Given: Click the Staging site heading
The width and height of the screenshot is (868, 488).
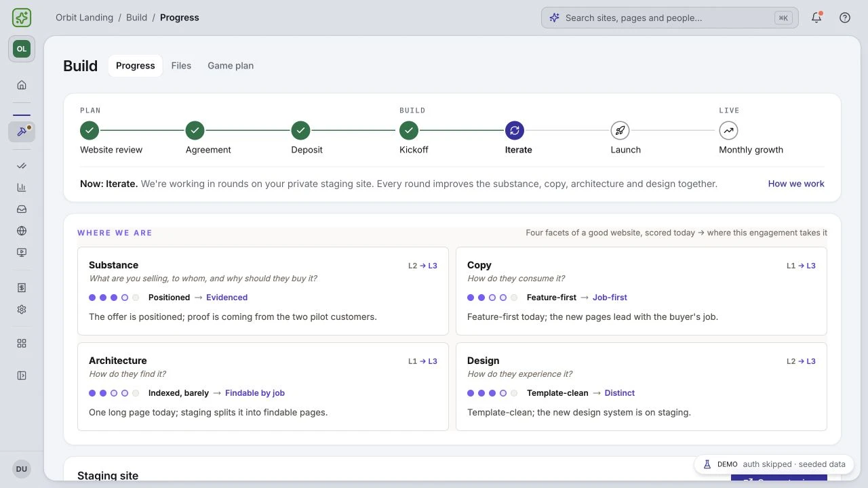Looking at the screenshot, I should pyautogui.click(x=108, y=475).
